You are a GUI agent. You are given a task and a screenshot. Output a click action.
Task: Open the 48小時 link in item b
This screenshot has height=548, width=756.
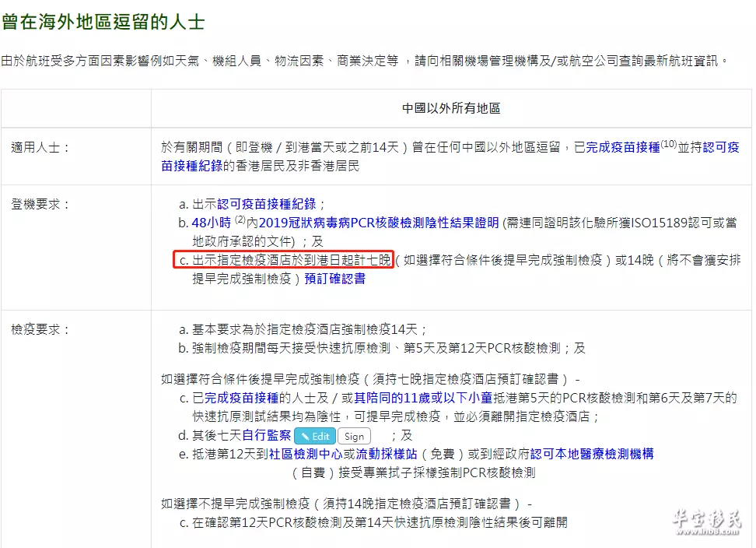[x=212, y=223]
